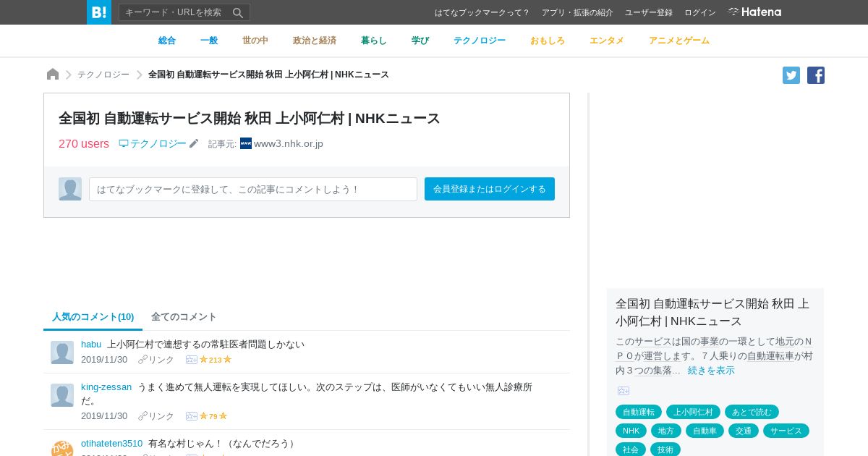
Task: Select the 自動車 tag
Action: (705, 431)
